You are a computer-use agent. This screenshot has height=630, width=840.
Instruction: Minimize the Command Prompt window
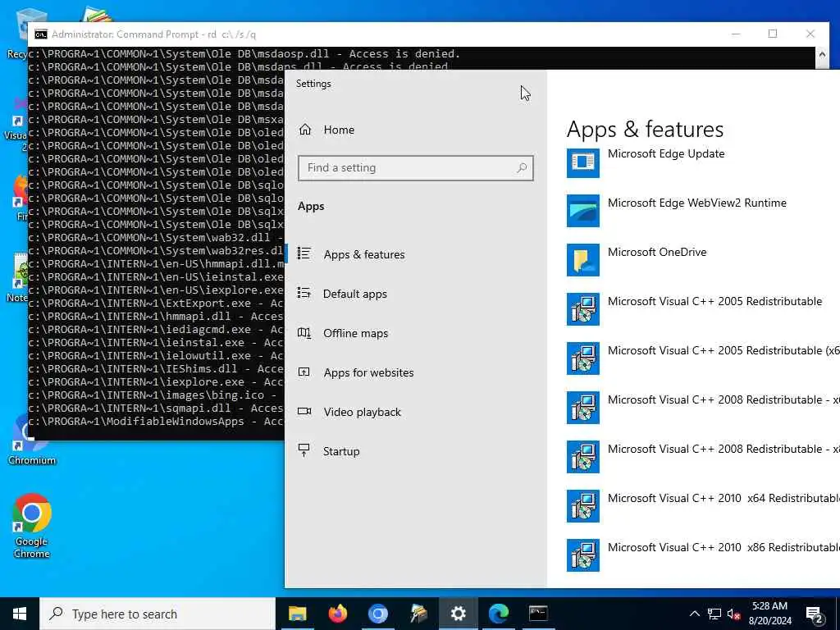pyautogui.click(x=736, y=34)
